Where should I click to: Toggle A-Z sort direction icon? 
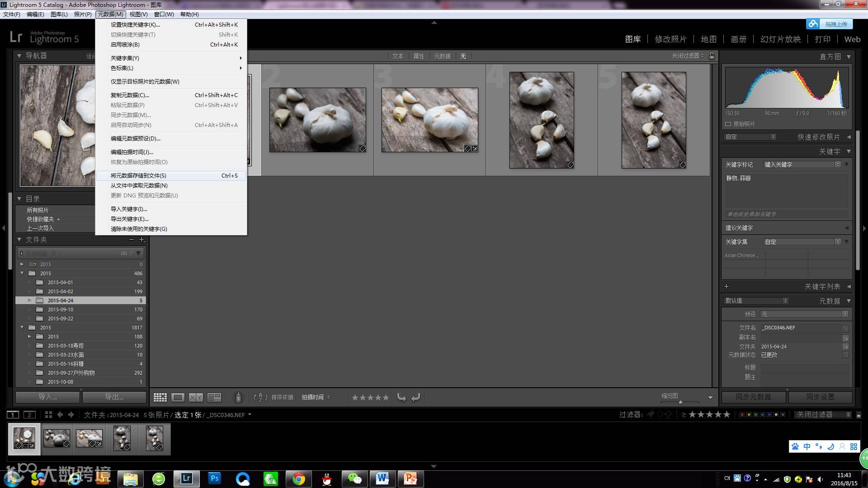(260, 397)
